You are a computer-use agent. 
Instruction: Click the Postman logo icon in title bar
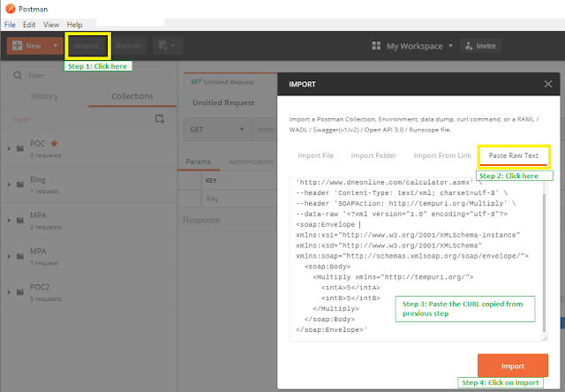click(x=11, y=8)
